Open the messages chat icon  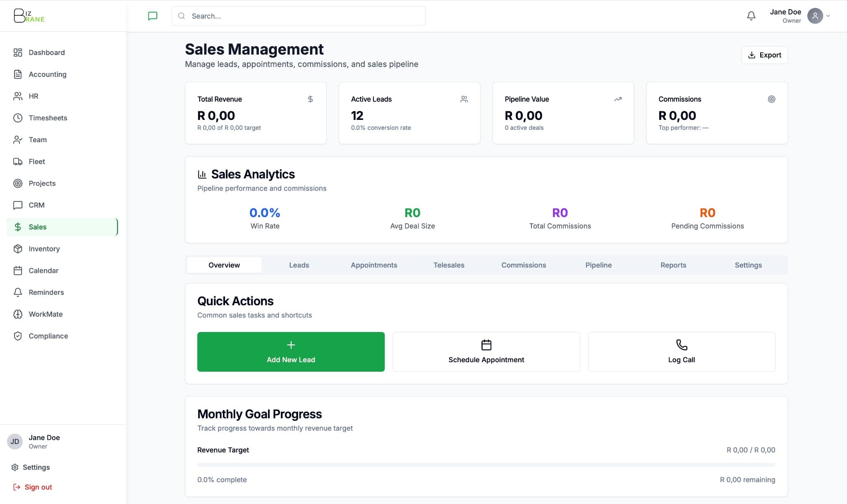(153, 16)
